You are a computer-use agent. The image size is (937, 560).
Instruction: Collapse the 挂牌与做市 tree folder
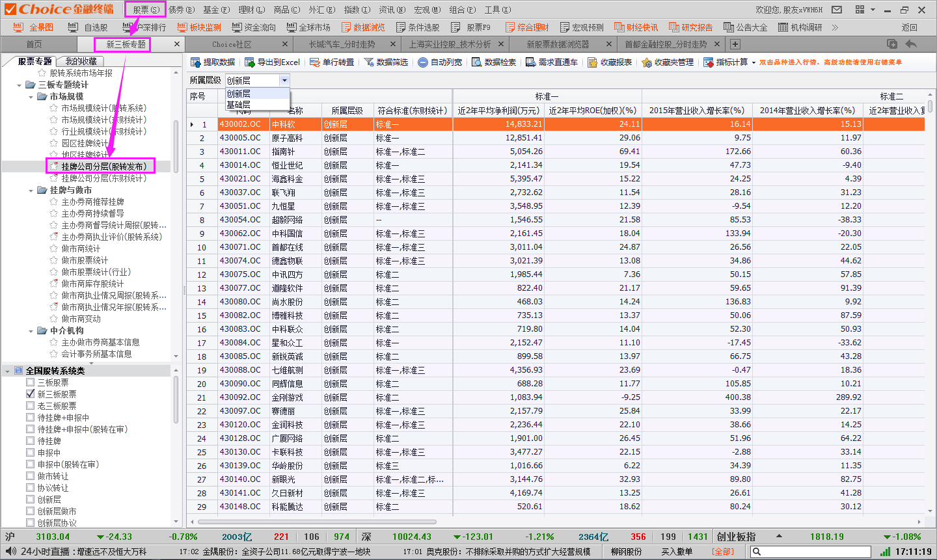point(31,191)
